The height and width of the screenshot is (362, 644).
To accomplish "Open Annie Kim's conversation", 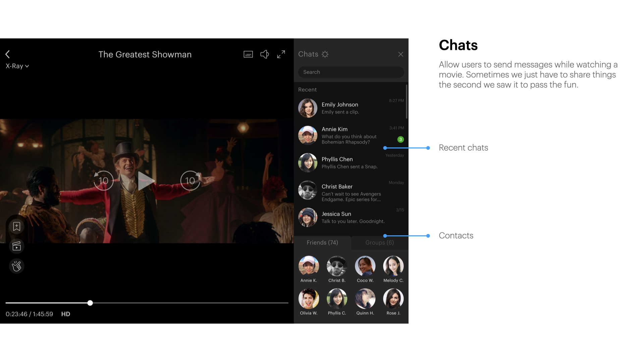I will [351, 135].
